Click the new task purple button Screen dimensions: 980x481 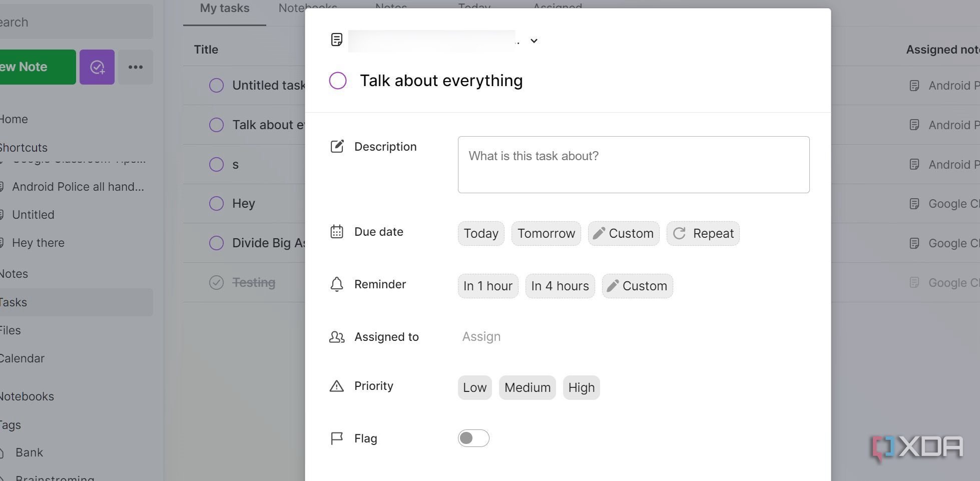pyautogui.click(x=97, y=67)
